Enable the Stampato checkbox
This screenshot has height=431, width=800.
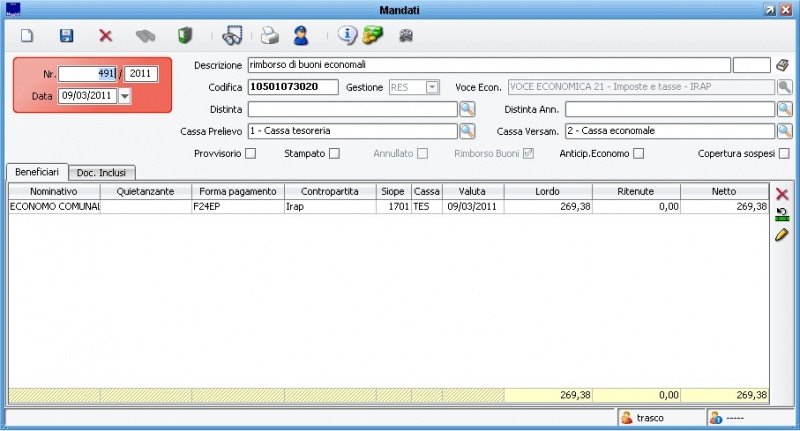335,153
